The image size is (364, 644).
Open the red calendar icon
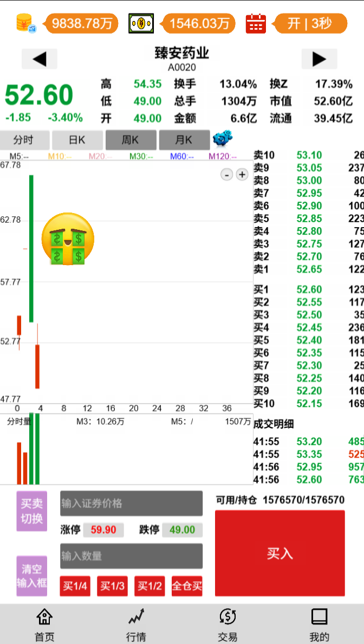click(256, 23)
